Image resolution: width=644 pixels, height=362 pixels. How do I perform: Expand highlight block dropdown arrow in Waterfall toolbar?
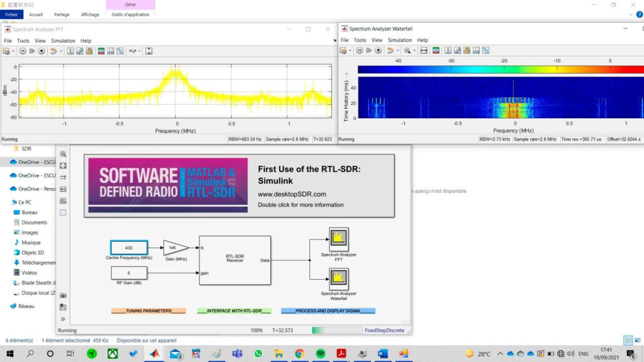[x=397, y=50]
